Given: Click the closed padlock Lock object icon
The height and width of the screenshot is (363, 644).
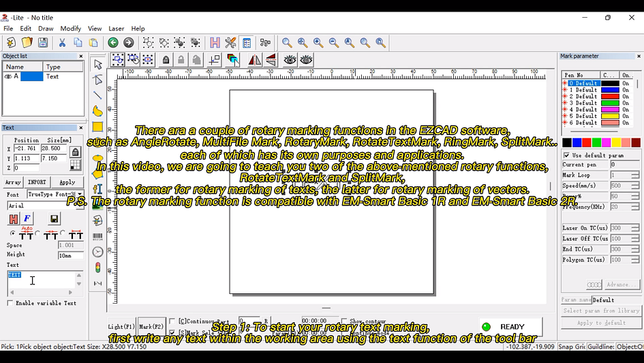Looking at the screenshot, I should coord(166,60).
